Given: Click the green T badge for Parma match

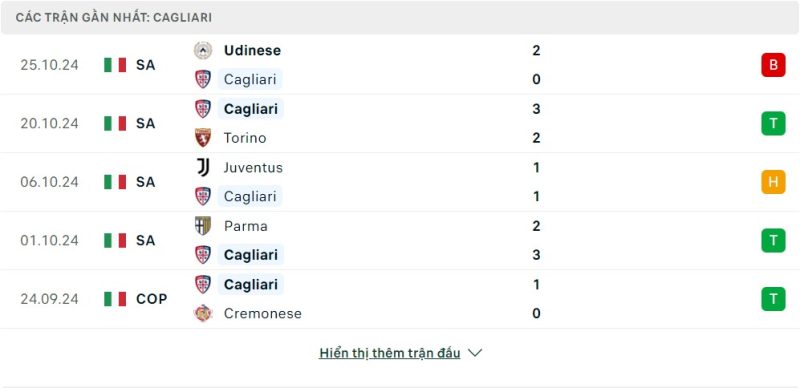Looking at the screenshot, I should [773, 240].
